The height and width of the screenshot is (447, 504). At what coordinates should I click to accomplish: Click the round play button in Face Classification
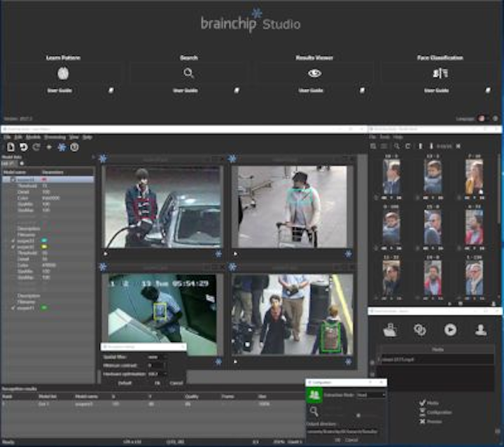(450, 329)
